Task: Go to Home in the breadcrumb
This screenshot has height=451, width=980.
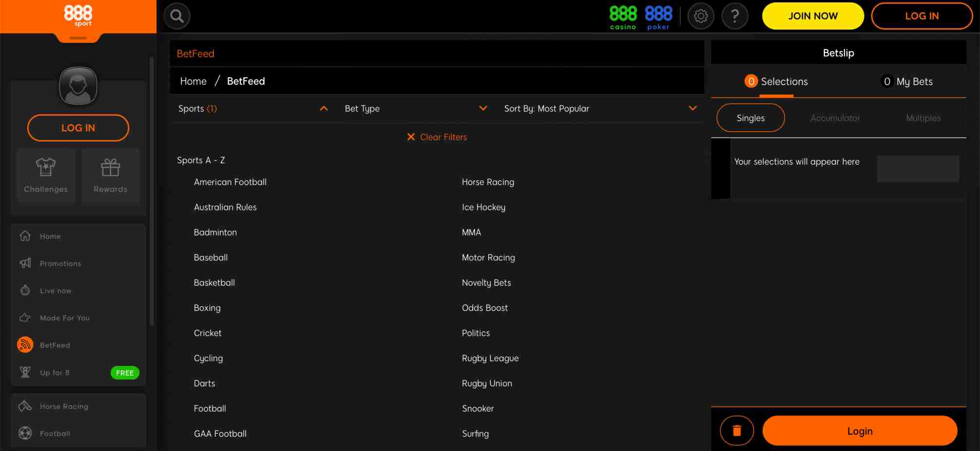Action: click(x=193, y=81)
